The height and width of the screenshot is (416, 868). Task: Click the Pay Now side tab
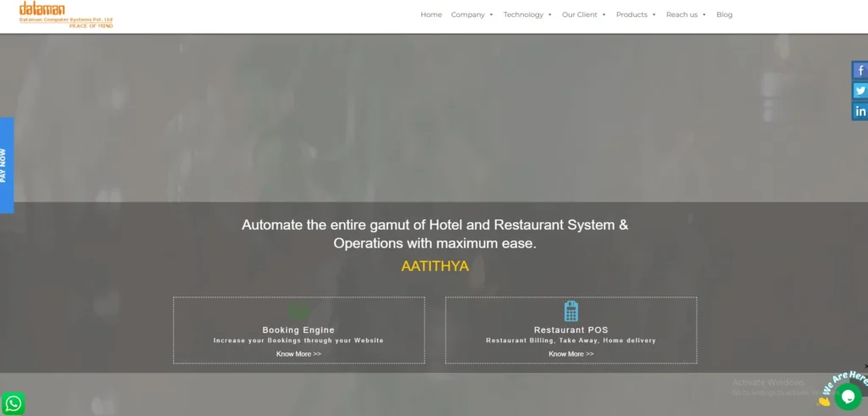[7, 165]
